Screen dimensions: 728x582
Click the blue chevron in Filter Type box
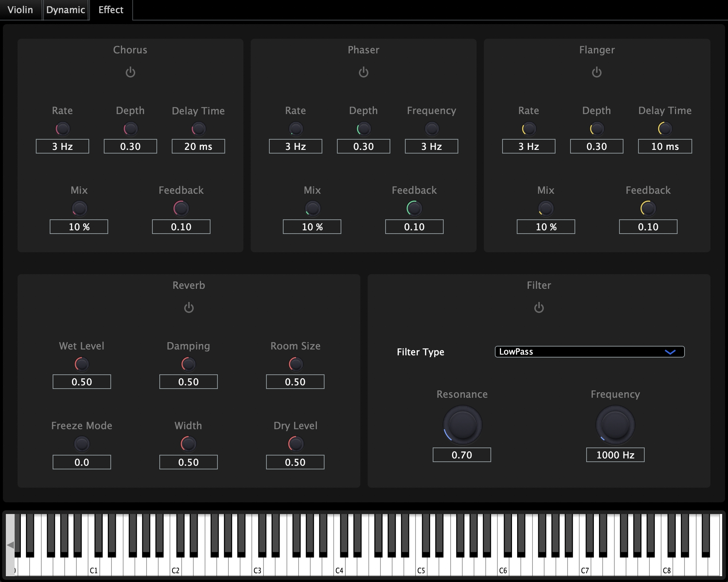tap(670, 352)
